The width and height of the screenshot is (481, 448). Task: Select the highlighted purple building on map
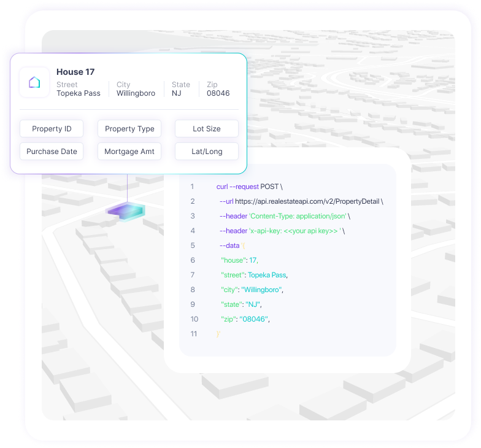(x=127, y=212)
